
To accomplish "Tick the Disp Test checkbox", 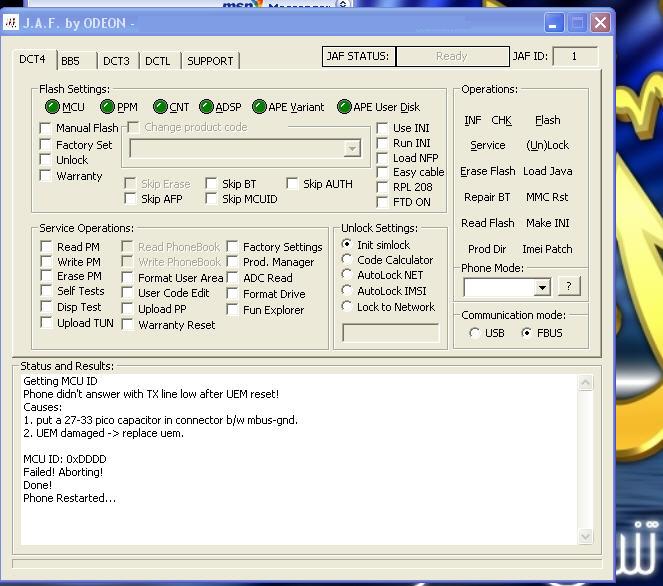I will click(46, 307).
